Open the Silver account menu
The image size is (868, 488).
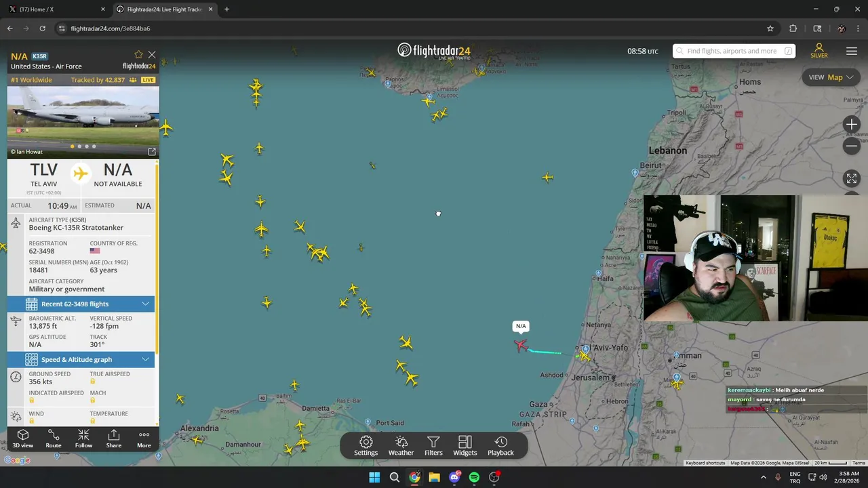[x=819, y=51]
